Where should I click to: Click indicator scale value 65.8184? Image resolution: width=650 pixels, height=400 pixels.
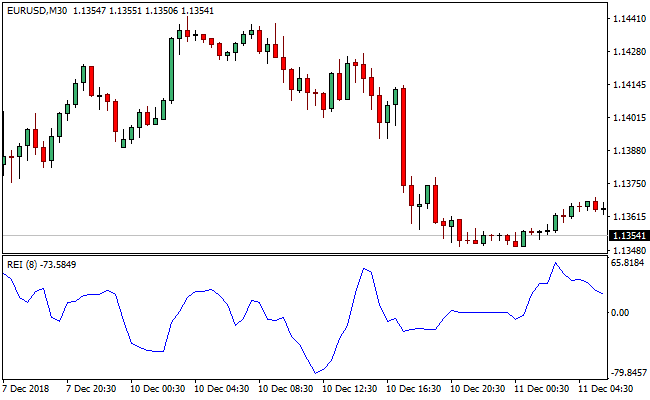pyautogui.click(x=628, y=263)
